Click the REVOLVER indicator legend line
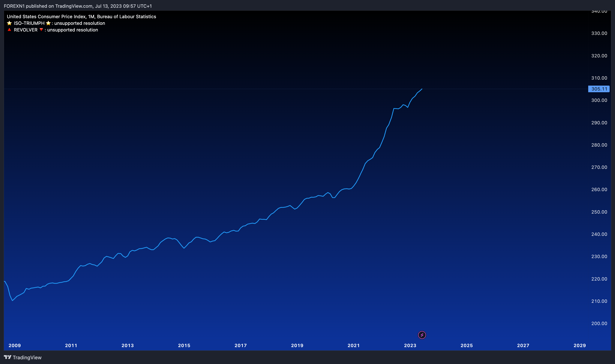This screenshot has width=615, height=364. click(52, 30)
